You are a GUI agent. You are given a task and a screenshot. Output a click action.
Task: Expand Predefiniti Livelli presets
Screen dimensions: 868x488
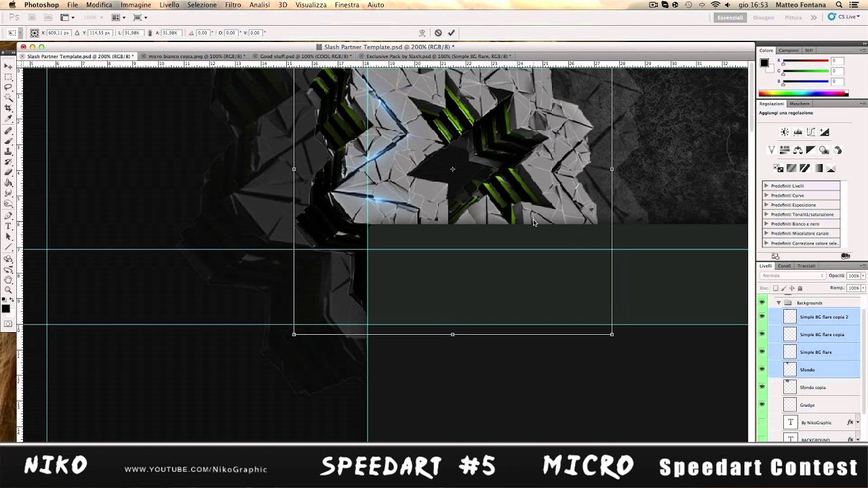767,186
